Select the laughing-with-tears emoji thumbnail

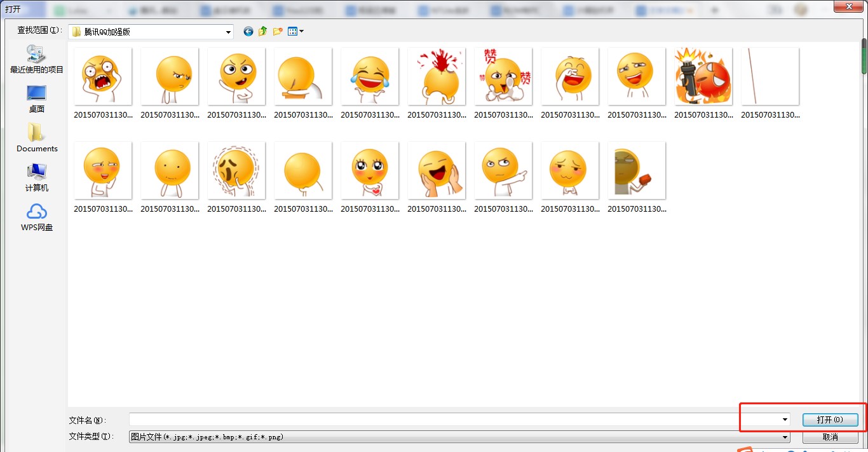point(370,76)
